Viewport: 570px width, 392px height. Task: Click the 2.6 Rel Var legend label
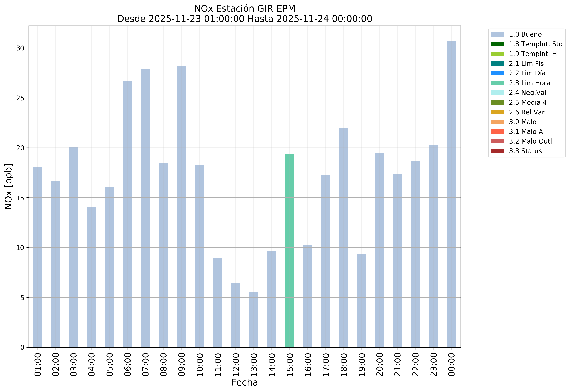[x=526, y=112]
